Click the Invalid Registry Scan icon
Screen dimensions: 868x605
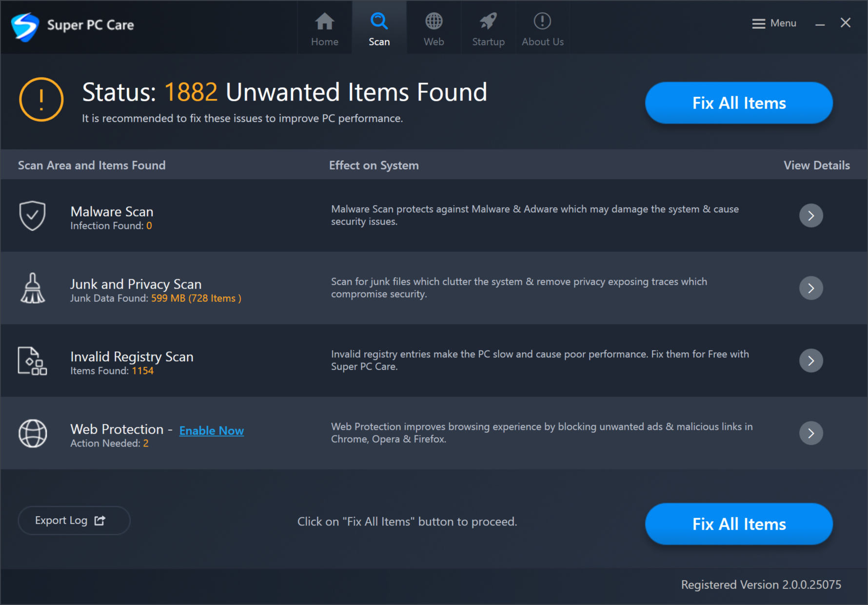(32, 361)
